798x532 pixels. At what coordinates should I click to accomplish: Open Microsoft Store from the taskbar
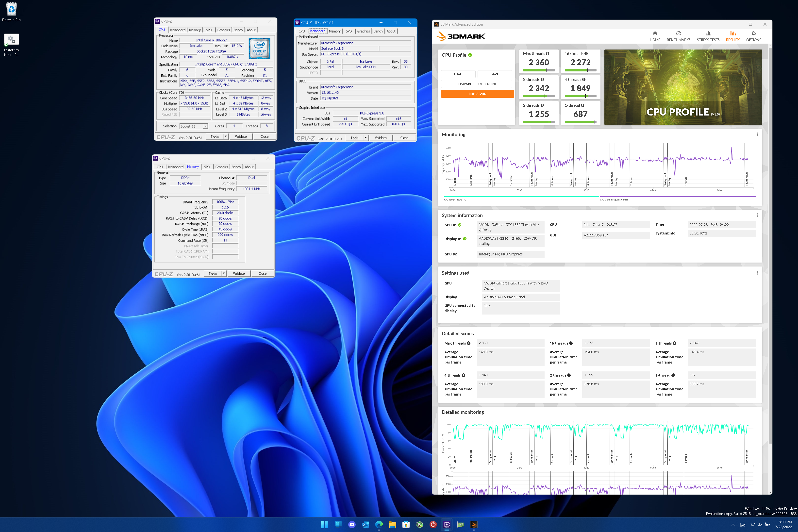pyautogui.click(x=406, y=525)
